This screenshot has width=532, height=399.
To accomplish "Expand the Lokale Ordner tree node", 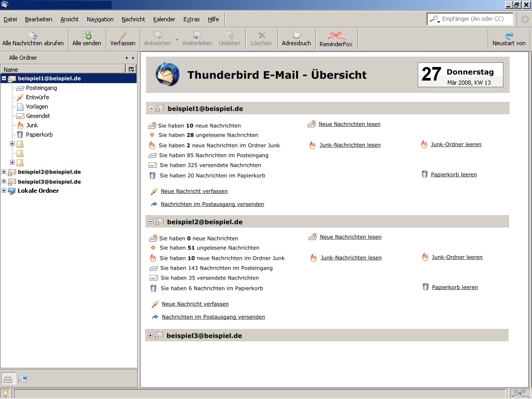I will point(4,191).
